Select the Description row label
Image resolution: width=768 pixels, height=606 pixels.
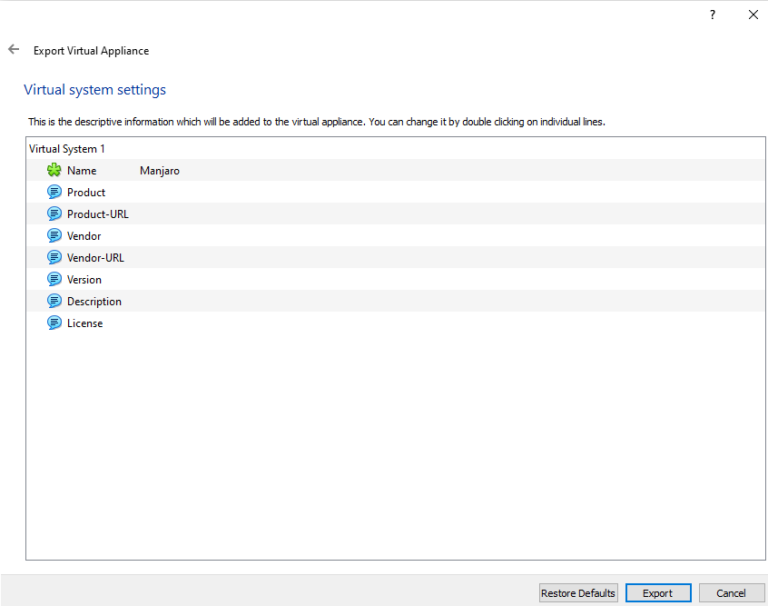click(94, 301)
